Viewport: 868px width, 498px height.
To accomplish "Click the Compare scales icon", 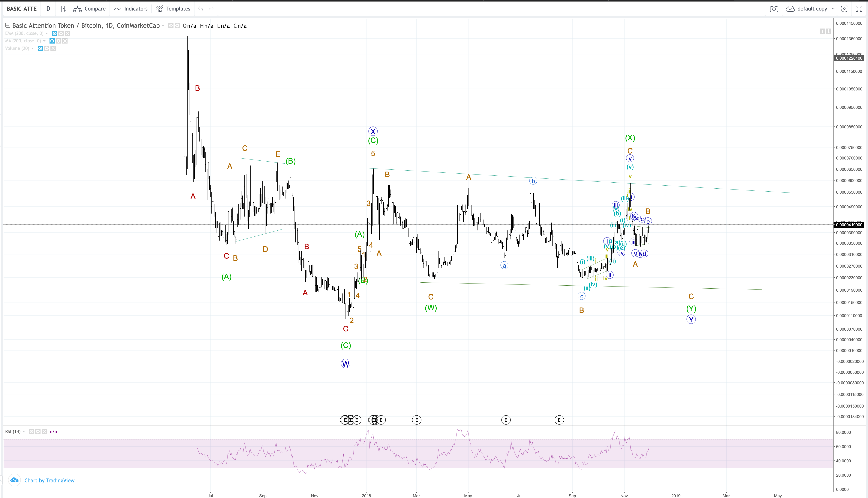I will click(77, 9).
